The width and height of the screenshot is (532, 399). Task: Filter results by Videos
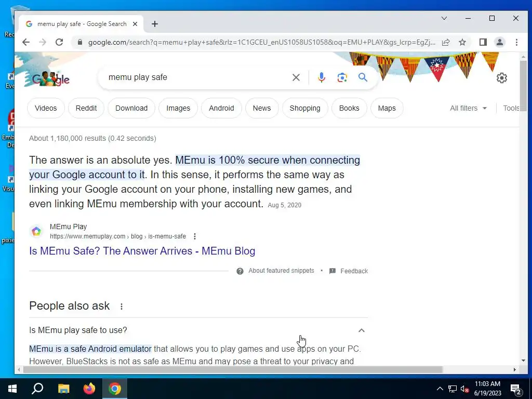(46, 108)
